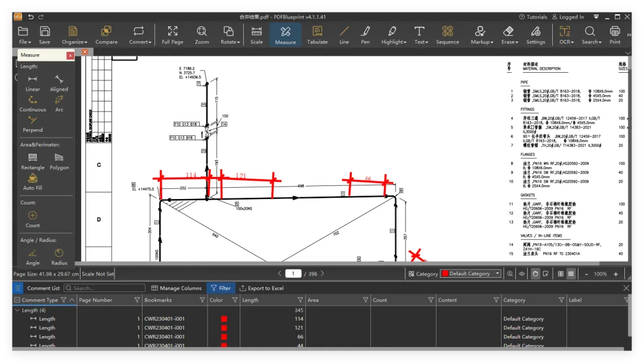Image resolution: width=644 pixels, height=363 pixels.
Task: Collapse the Length (4) group
Action: [x=17, y=311]
